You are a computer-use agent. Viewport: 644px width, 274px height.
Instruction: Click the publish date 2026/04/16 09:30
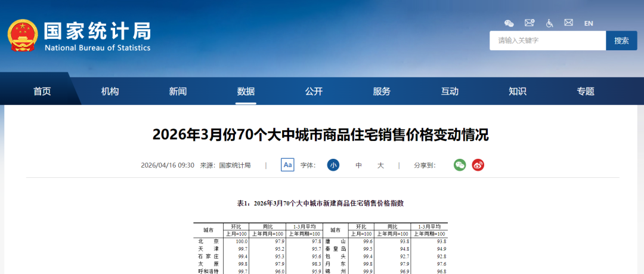click(x=168, y=165)
